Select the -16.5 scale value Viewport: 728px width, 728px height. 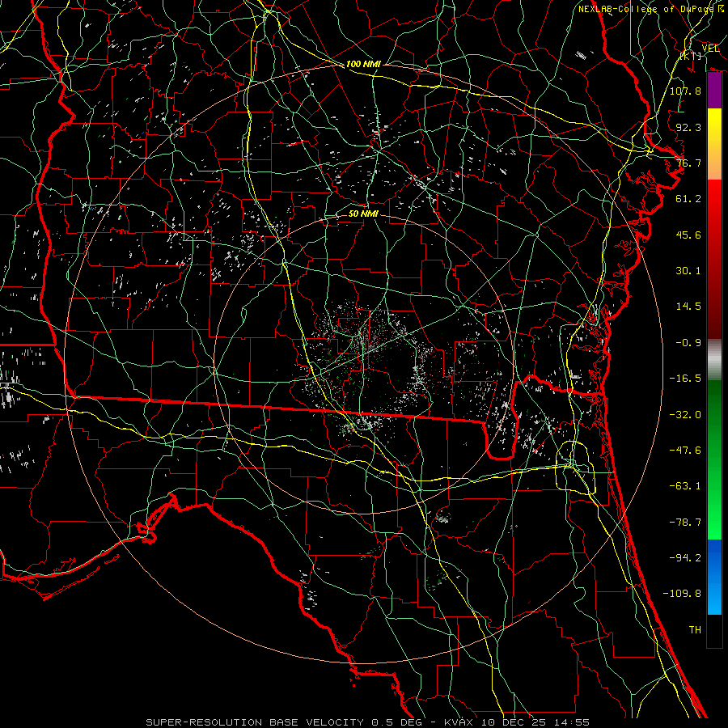tap(685, 379)
